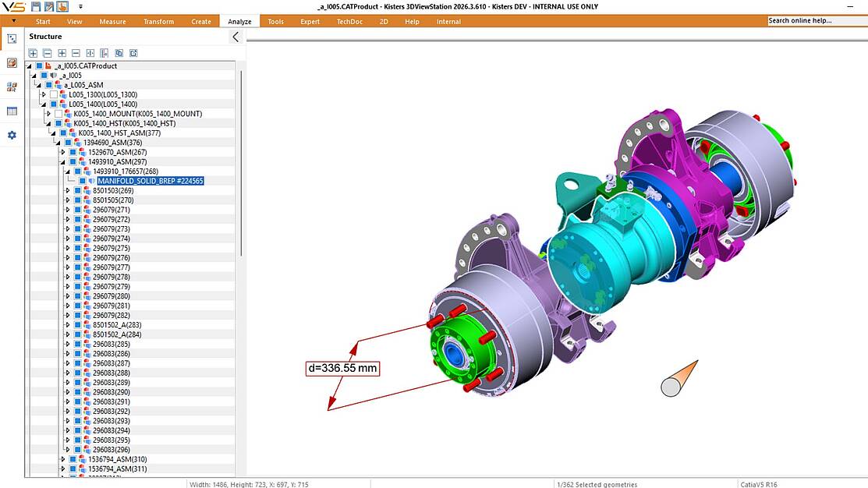This screenshot has width=868, height=488.
Task: Click status text 1/362 Selected geometries
Action: point(597,484)
